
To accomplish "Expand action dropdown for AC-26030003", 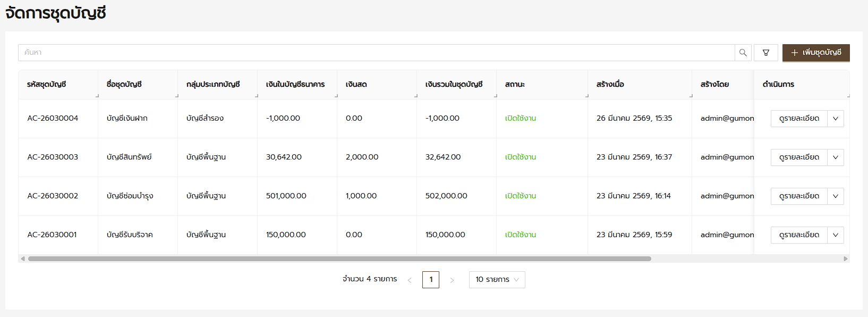I will click(835, 157).
